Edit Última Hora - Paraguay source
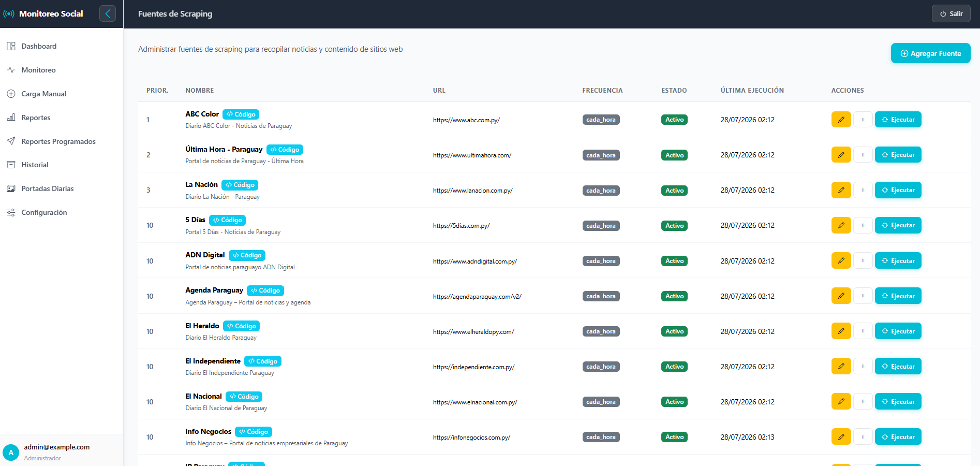 click(x=841, y=155)
